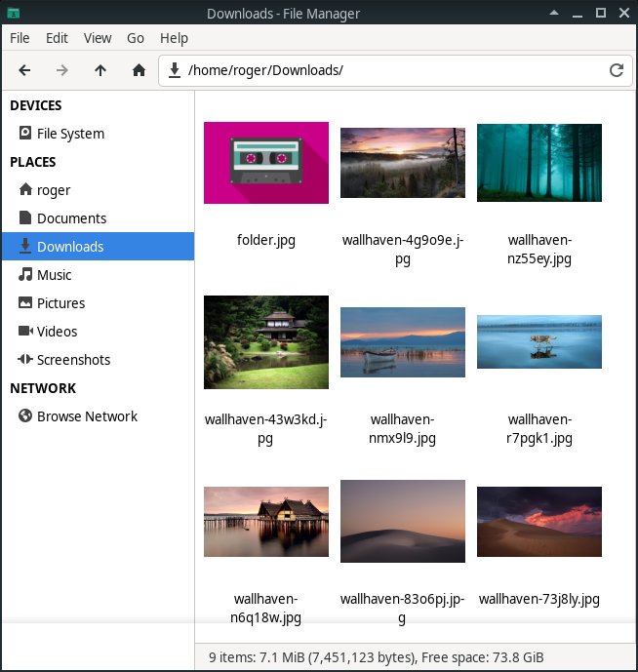Image resolution: width=638 pixels, height=672 pixels.
Task: Go up to the parent folder
Action: (100, 70)
